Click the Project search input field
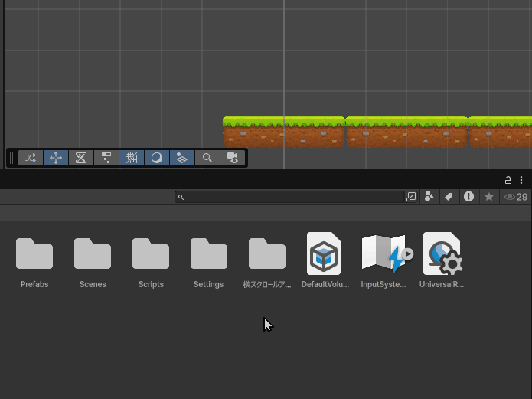 coord(290,197)
